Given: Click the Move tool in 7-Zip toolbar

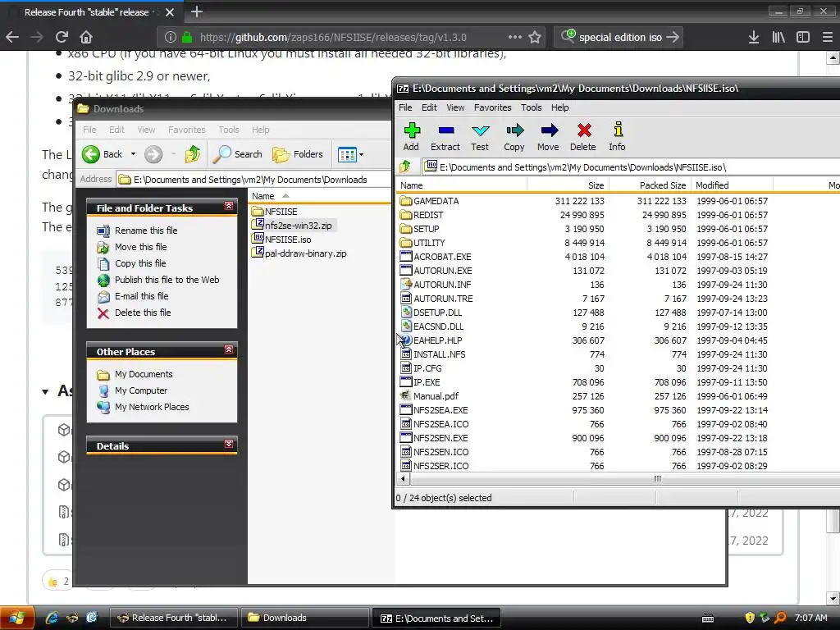Looking at the screenshot, I should [x=548, y=137].
